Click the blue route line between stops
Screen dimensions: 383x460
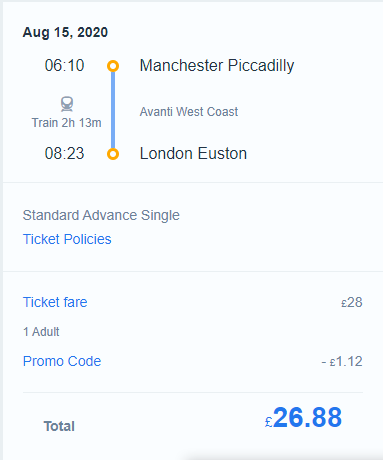(113, 110)
